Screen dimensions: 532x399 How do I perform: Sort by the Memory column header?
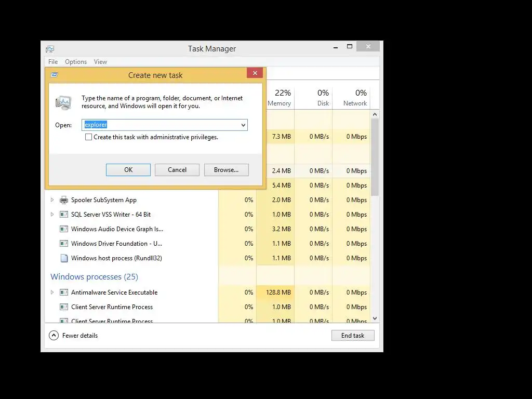279,97
